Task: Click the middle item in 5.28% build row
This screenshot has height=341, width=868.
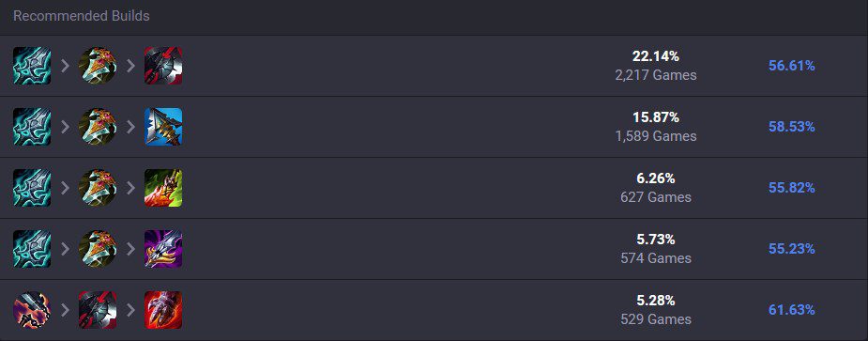Action: 98,310
